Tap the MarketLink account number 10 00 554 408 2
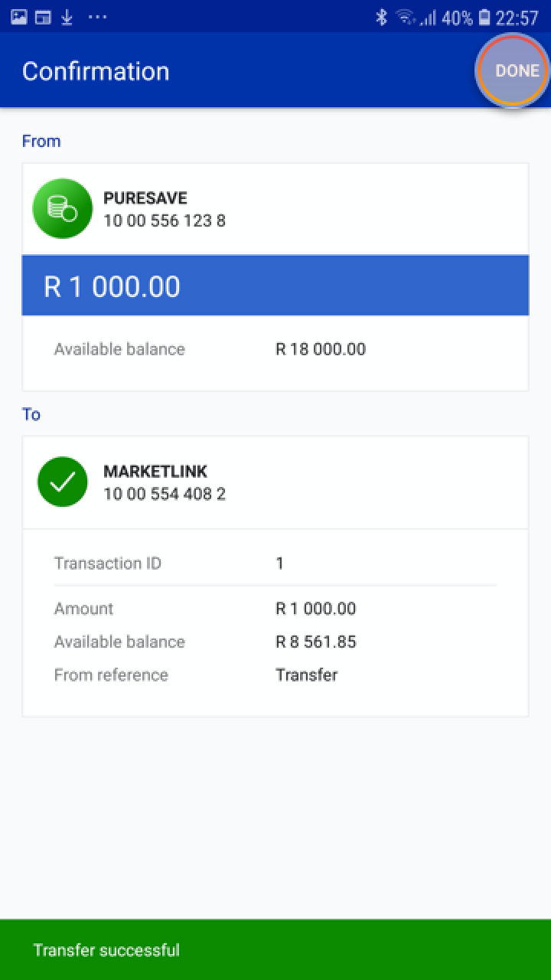This screenshot has width=551, height=980. pos(165,494)
